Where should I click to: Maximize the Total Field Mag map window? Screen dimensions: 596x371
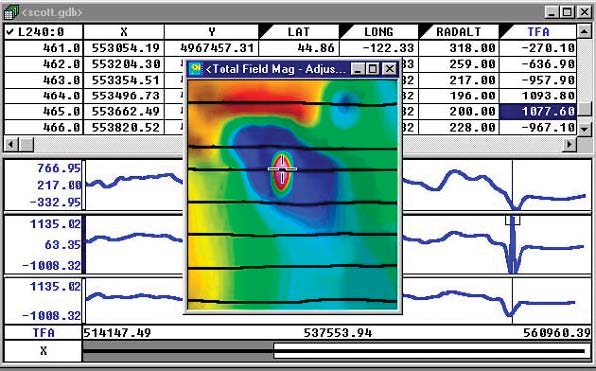pyautogui.click(x=373, y=69)
